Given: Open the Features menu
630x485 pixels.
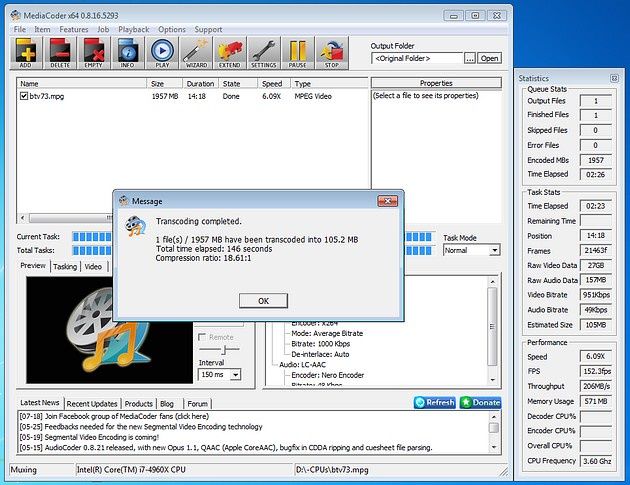Looking at the screenshot, I should pyautogui.click(x=74, y=29).
